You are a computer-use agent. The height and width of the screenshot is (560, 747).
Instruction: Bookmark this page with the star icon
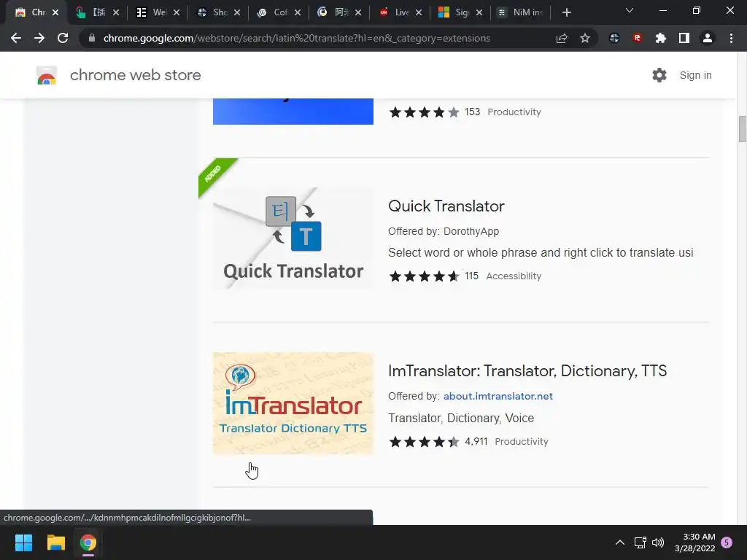[585, 38]
